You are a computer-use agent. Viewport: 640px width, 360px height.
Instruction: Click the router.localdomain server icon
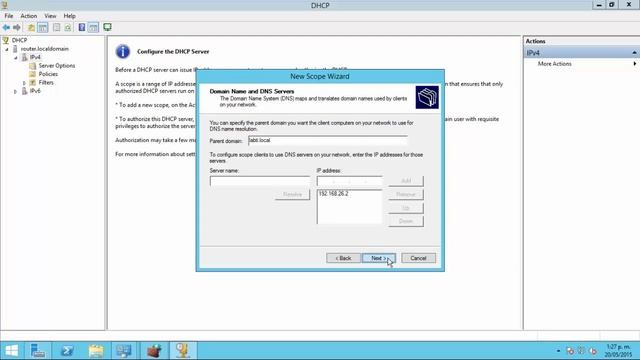[x=16, y=49]
